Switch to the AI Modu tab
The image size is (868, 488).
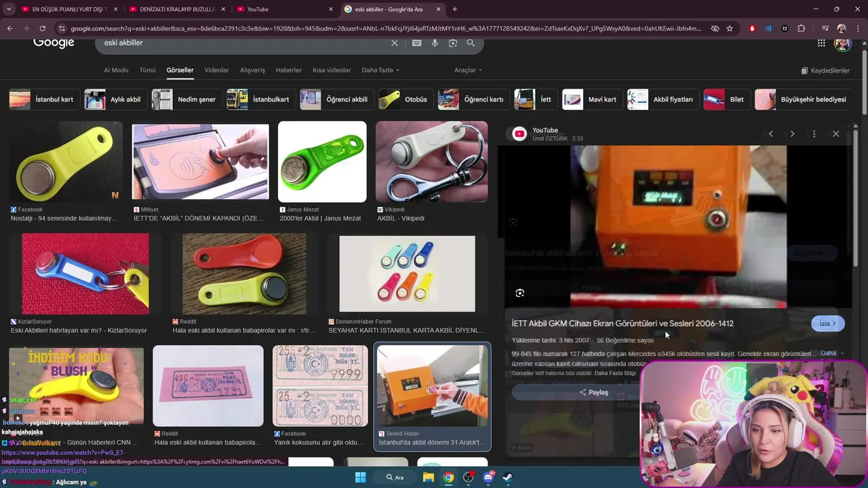[x=116, y=70]
